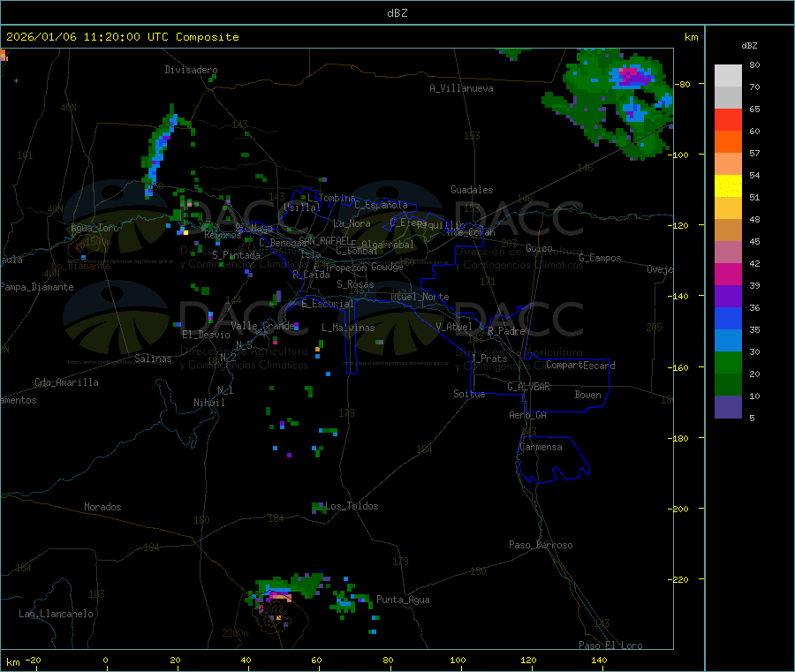Click the G_Campos map label
Image resolution: width=795 pixels, height=672 pixels.
(601, 258)
